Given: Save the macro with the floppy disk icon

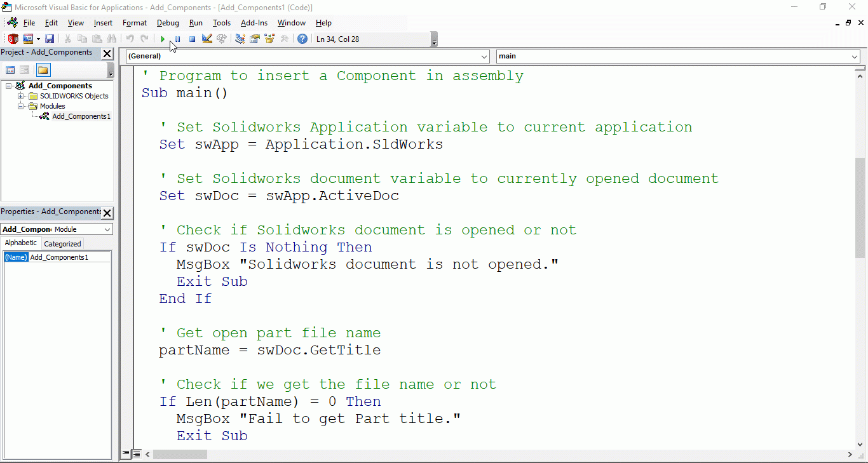Looking at the screenshot, I should (x=50, y=39).
